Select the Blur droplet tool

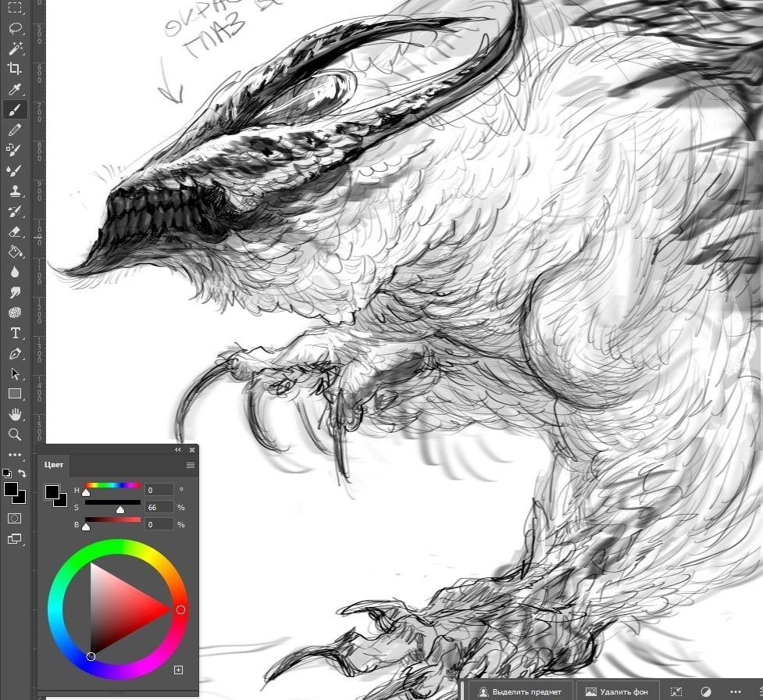click(x=15, y=272)
